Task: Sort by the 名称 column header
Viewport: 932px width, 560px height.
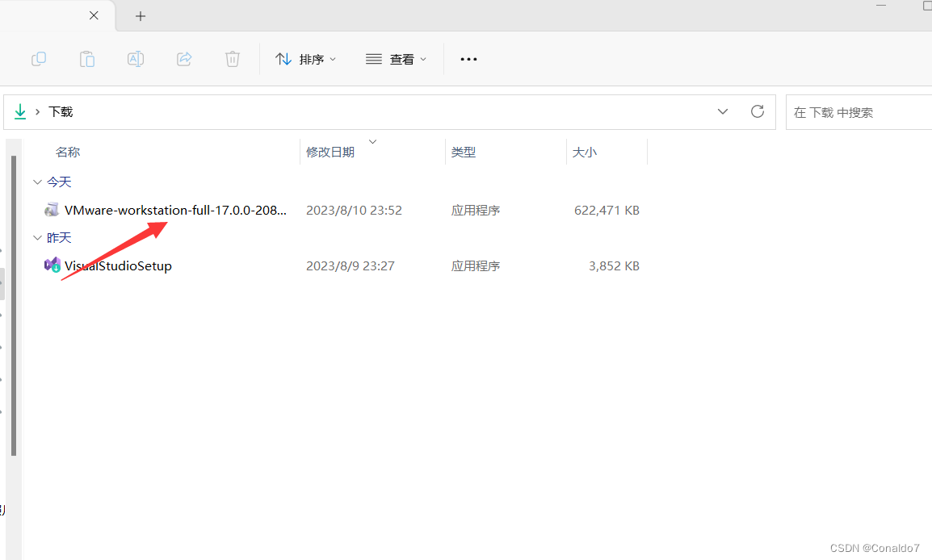Action: coord(68,152)
